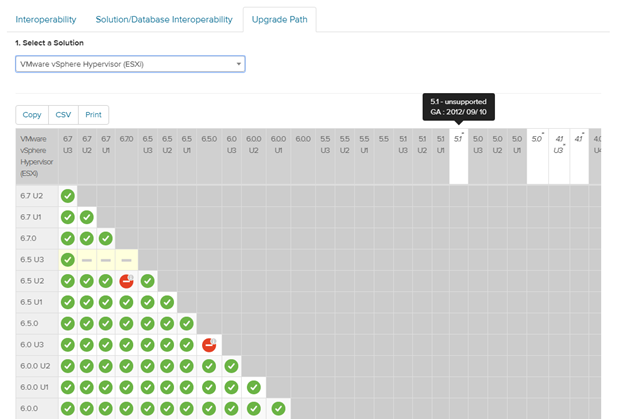Click the 6.7 U2 row label
The height and width of the screenshot is (419, 623).
pos(37,196)
